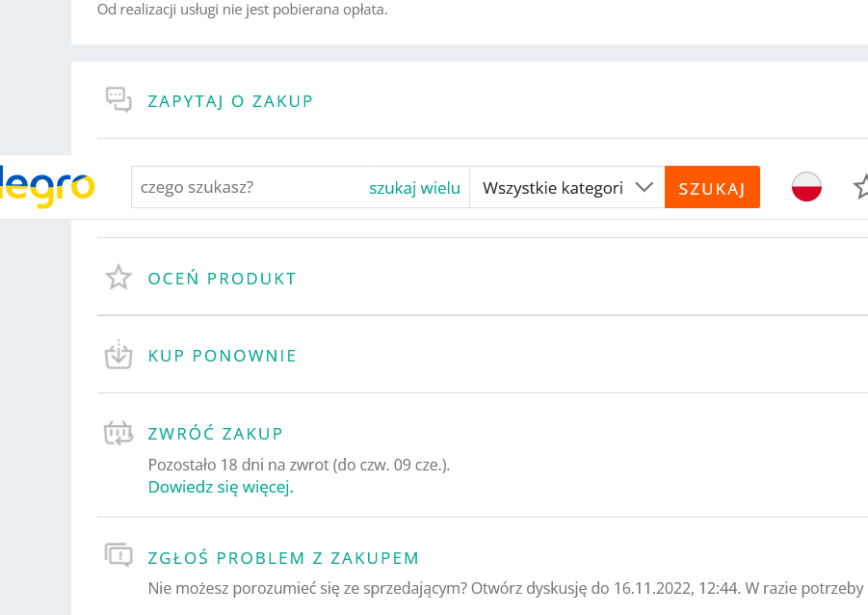Viewport: 868px width, 615px height.
Task: Click the szukaj wielu link
Action: tap(414, 188)
